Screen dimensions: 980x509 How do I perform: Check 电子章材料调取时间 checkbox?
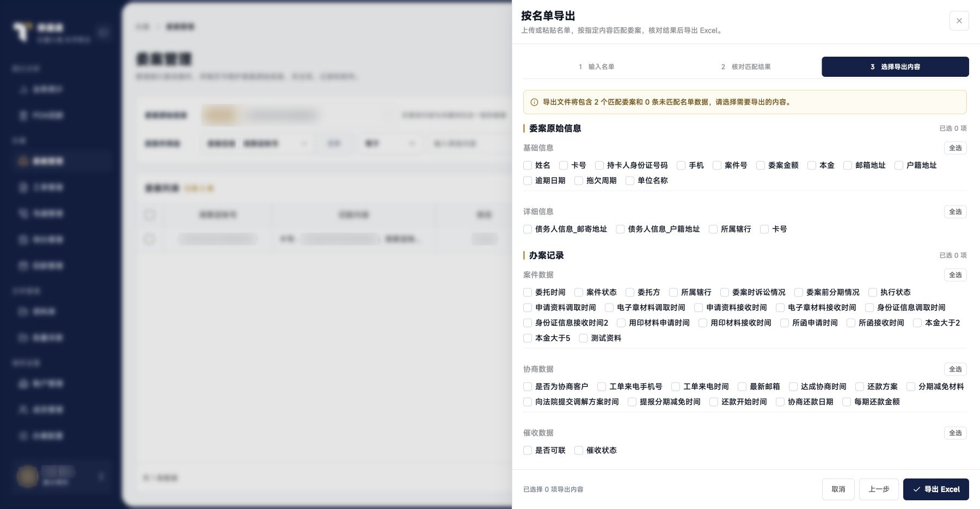pyautogui.click(x=609, y=307)
